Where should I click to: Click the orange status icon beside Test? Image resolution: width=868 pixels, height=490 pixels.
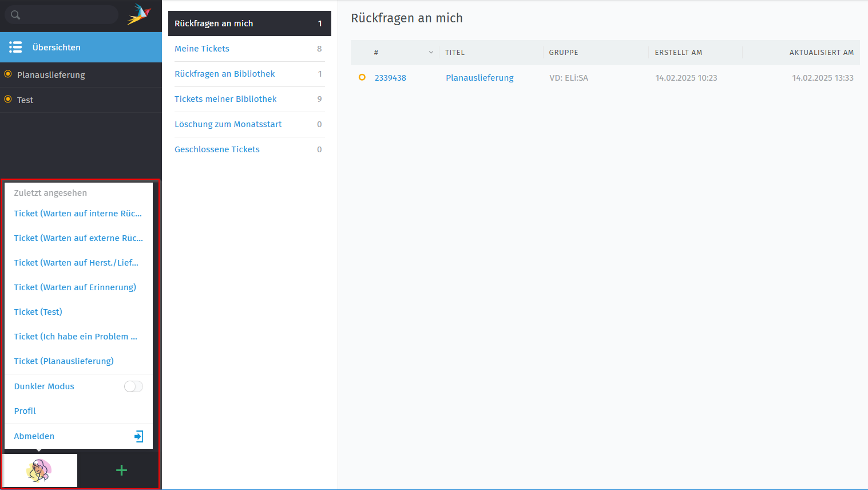point(8,99)
